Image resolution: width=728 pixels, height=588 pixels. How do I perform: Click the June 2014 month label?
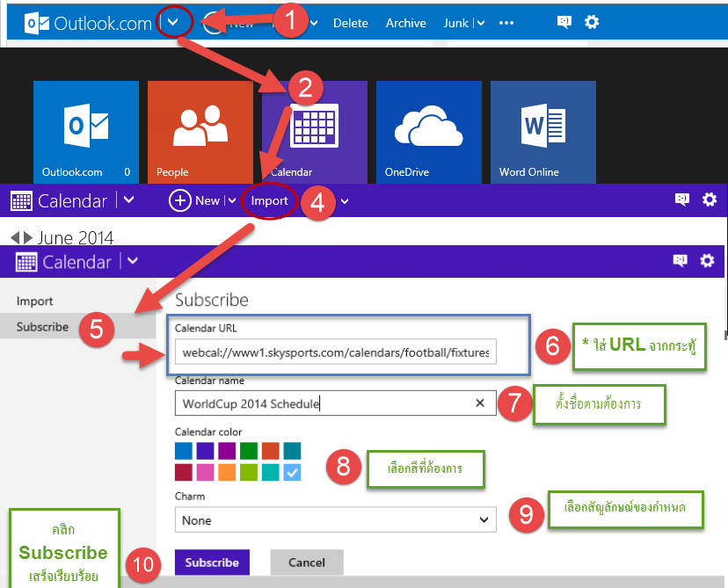pyautogui.click(x=76, y=238)
